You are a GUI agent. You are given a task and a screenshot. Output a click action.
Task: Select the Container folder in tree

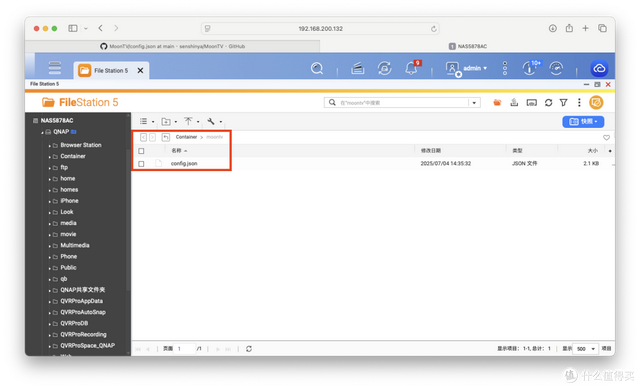pyautogui.click(x=73, y=156)
